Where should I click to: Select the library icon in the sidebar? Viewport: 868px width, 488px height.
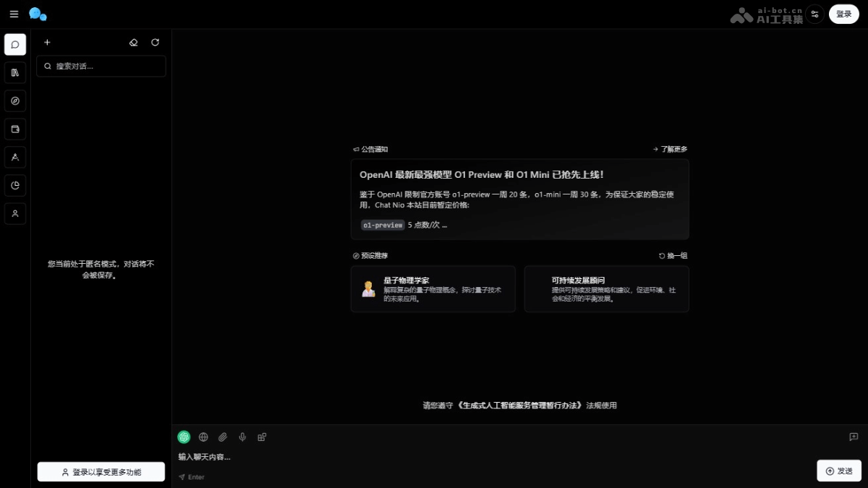(x=15, y=72)
